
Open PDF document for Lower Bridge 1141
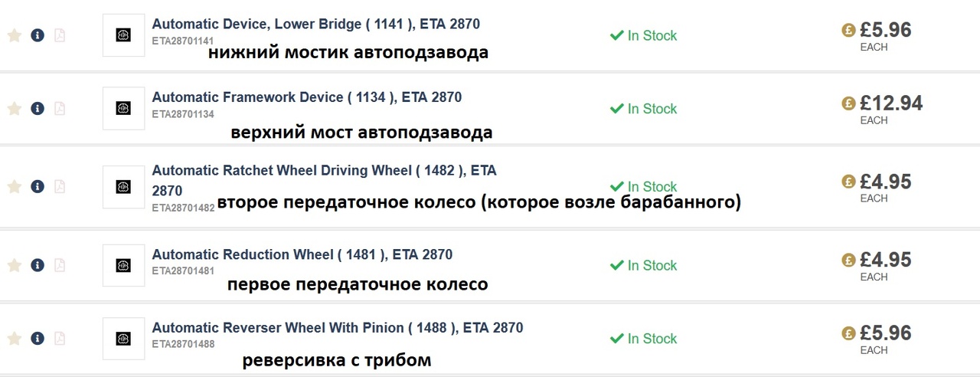60,35
